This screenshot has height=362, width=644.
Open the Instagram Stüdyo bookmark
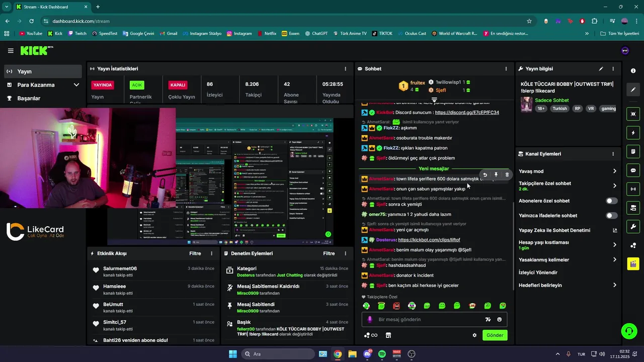pyautogui.click(x=202, y=34)
